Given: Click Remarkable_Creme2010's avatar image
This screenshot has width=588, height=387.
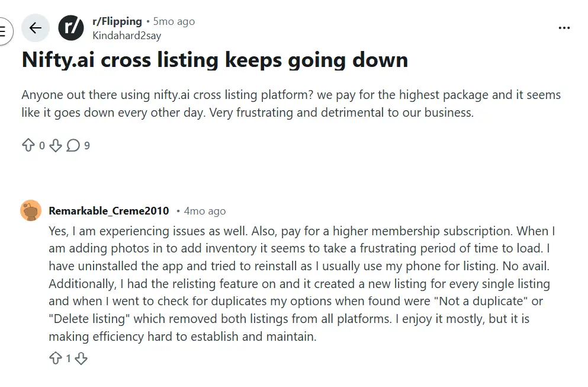Looking at the screenshot, I should pyautogui.click(x=31, y=210).
